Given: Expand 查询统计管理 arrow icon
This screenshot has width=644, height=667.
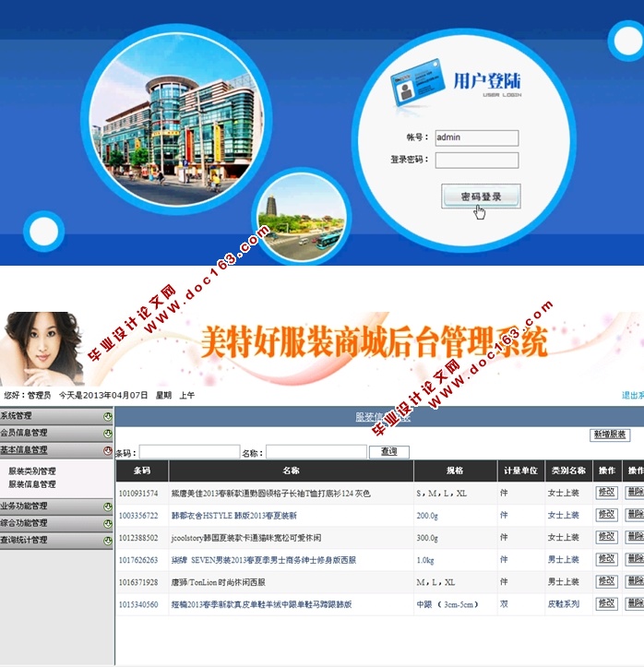Looking at the screenshot, I should (108, 541).
